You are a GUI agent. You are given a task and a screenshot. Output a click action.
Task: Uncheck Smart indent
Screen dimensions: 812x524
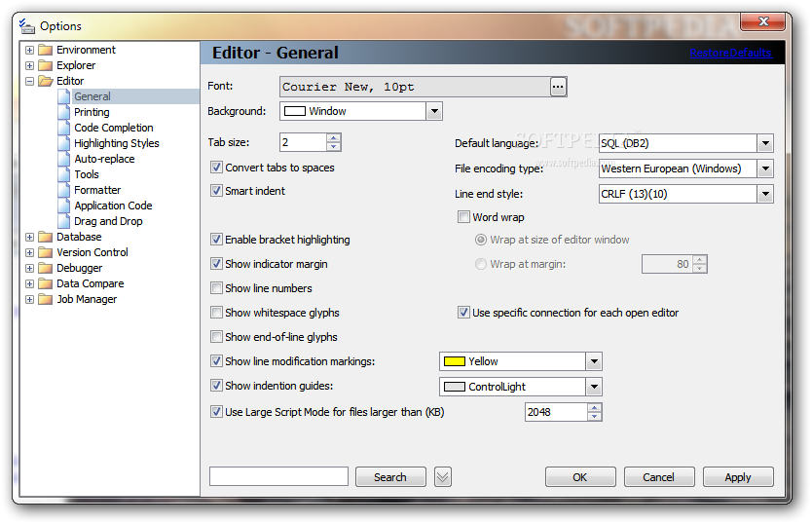coord(216,191)
